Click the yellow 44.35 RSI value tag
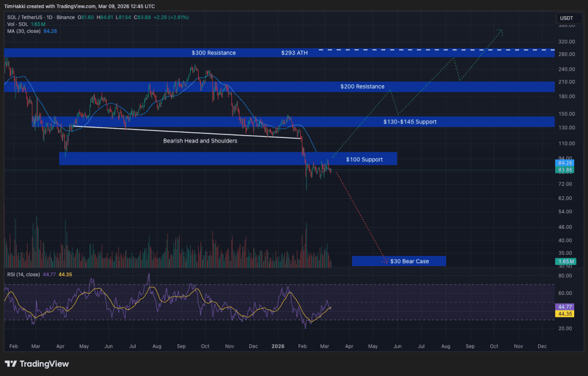This screenshot has height=376, width=588. [564, 314]
